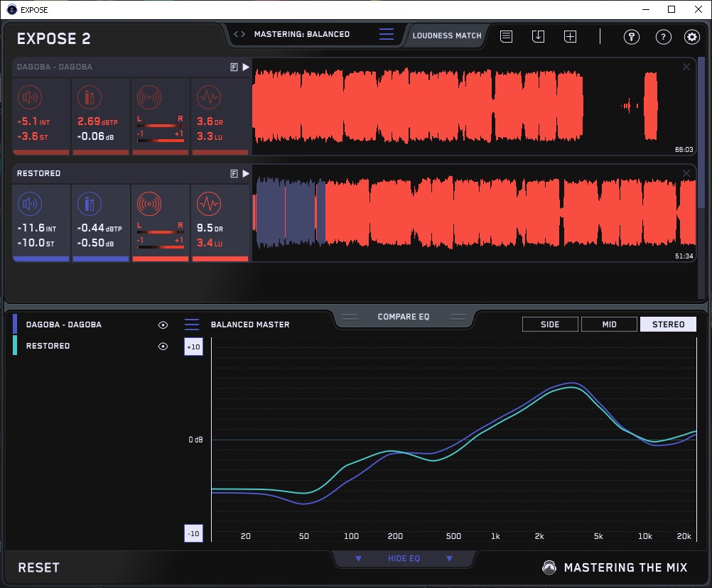Select the Restored track title in header
Image resolution: width=712 pixels, height=588 pixels.
point(38,173)
